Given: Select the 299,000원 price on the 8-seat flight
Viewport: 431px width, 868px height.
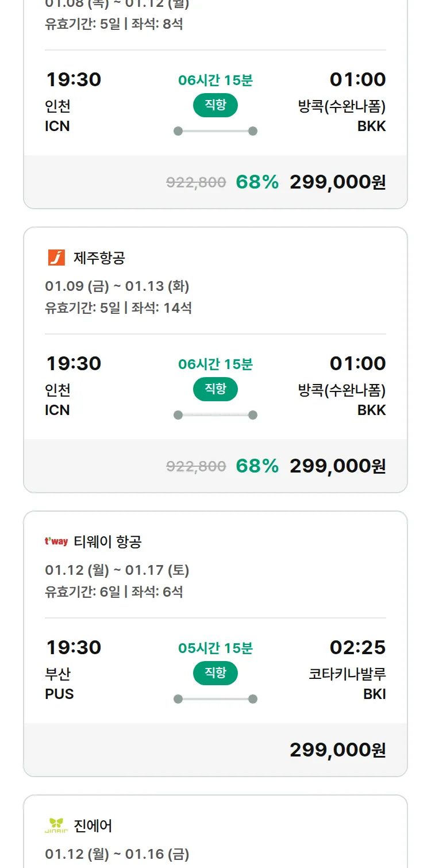Looking at the screenshot, I should tap(337, 182).
